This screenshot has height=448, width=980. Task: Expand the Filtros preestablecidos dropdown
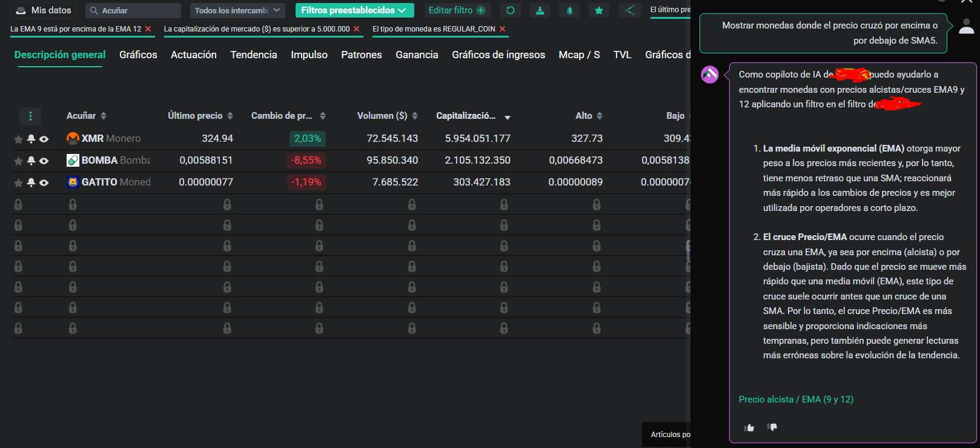(355, 10)
